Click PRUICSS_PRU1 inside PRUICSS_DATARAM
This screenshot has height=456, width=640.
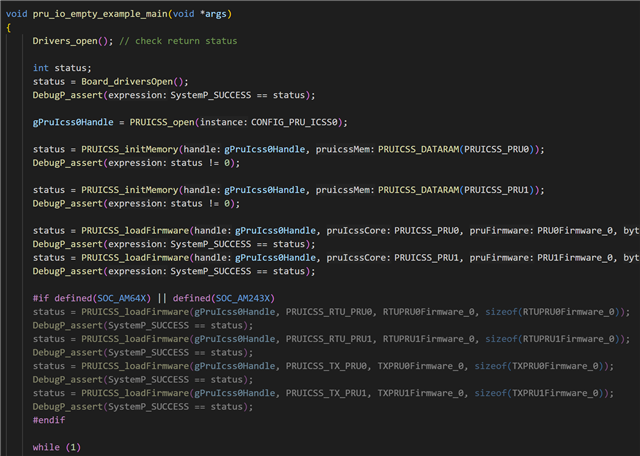tap(496, 190)
